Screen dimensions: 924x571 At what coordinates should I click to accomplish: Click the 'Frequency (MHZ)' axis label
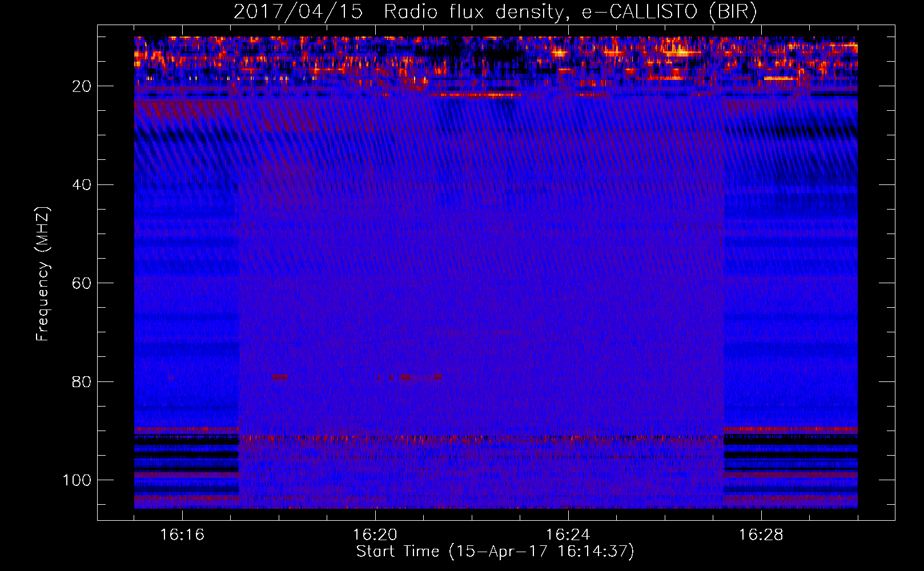[x=43, y=274]
